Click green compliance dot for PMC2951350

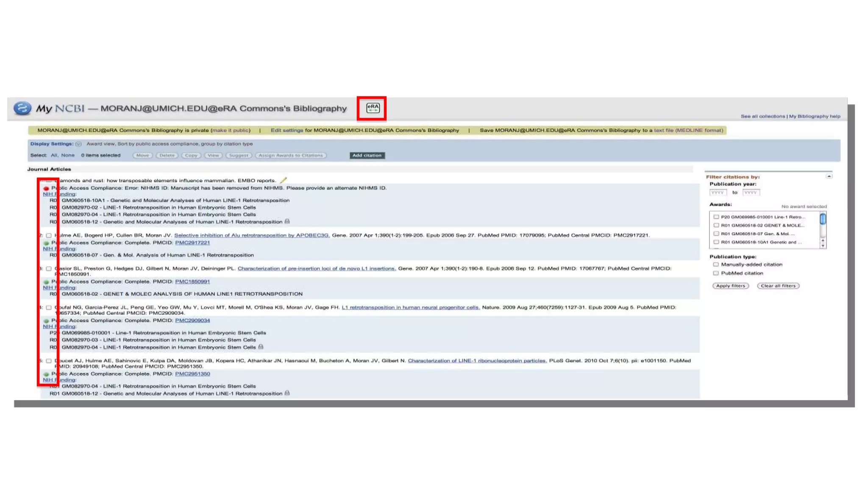46,374
